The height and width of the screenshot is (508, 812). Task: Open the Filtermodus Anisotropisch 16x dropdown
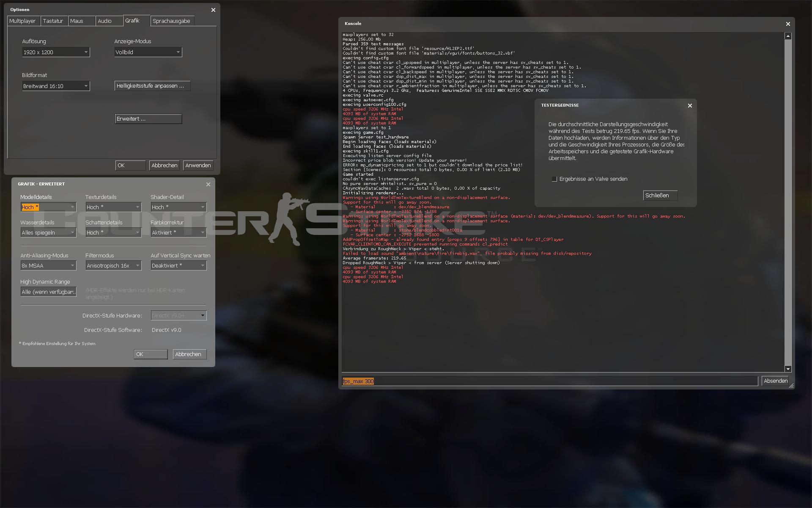[x=113, y=265]
